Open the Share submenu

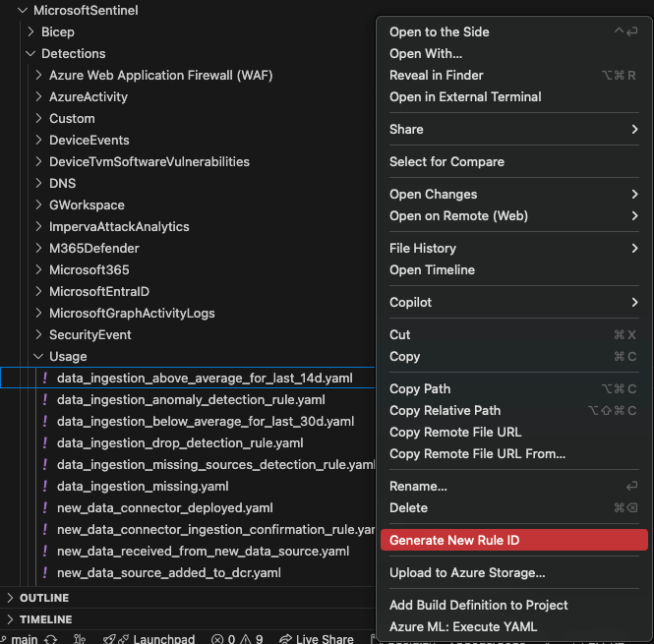[x=513, y=130]
